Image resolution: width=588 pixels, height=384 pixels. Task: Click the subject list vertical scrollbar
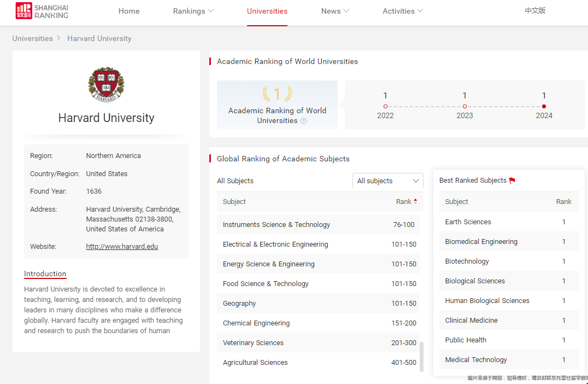[421, 357]
